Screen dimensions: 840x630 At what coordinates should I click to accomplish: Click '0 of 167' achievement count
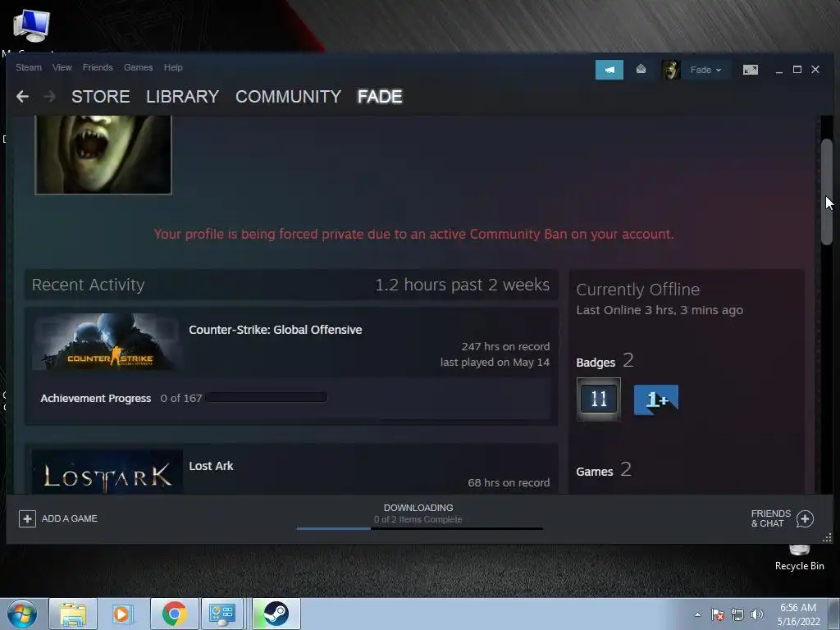coord(181,398)
